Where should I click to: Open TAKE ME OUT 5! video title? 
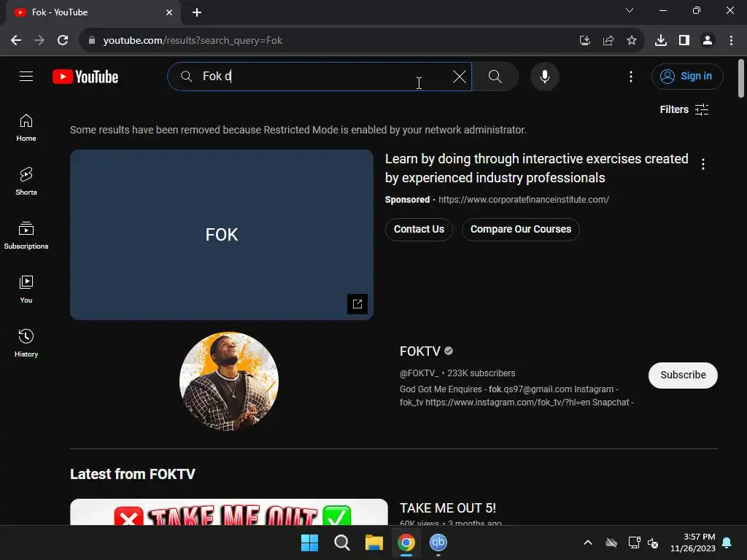[x=448, y=508]
